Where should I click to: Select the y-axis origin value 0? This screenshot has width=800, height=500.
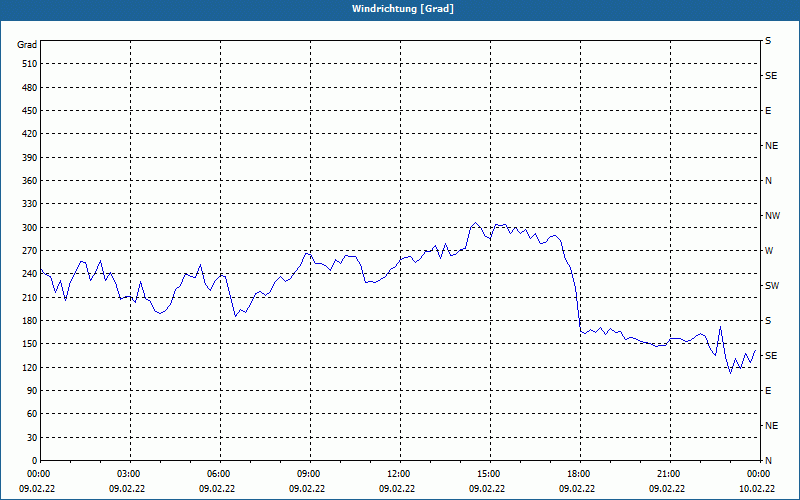pyautogui.click(x=35, y=461)
